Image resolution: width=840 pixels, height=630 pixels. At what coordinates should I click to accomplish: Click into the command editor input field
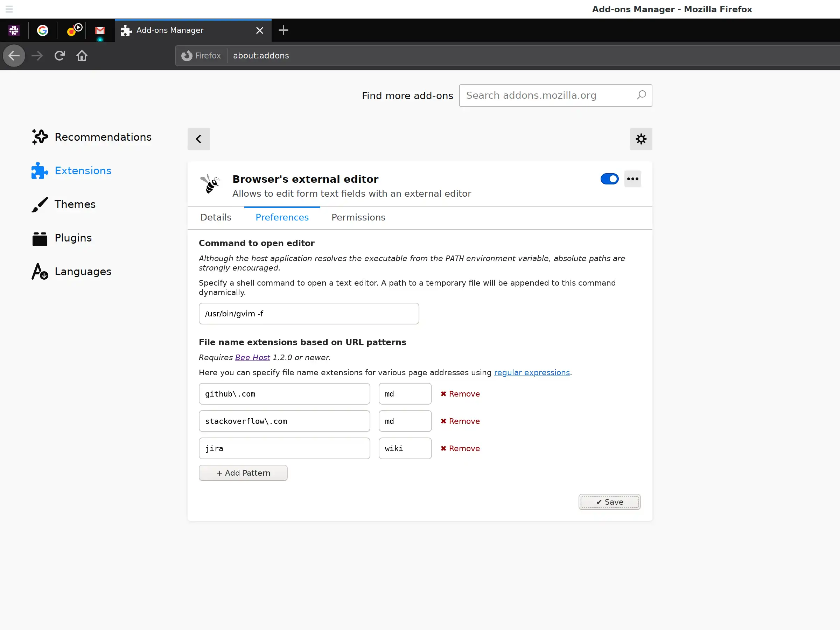pos(309,314)
